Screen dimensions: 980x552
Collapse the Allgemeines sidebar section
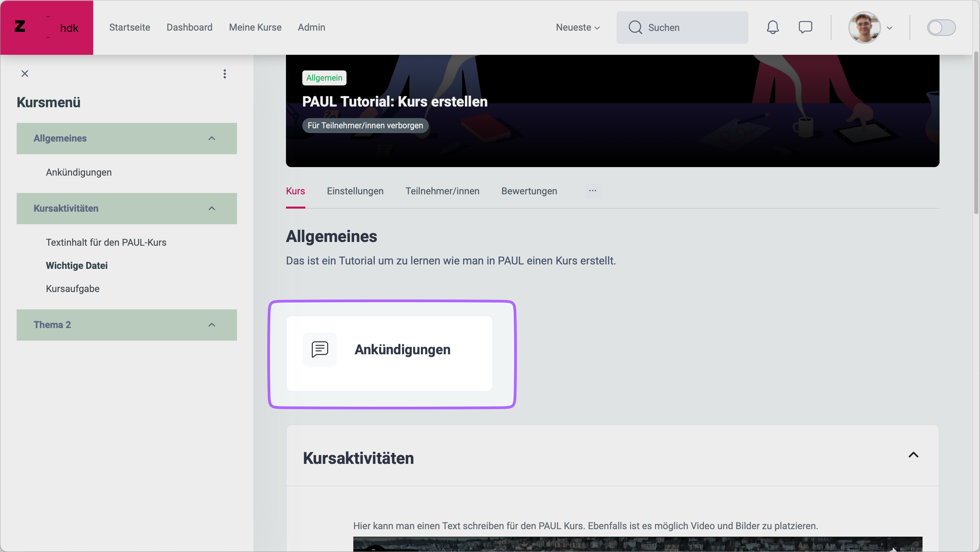[x=212, y=138]
